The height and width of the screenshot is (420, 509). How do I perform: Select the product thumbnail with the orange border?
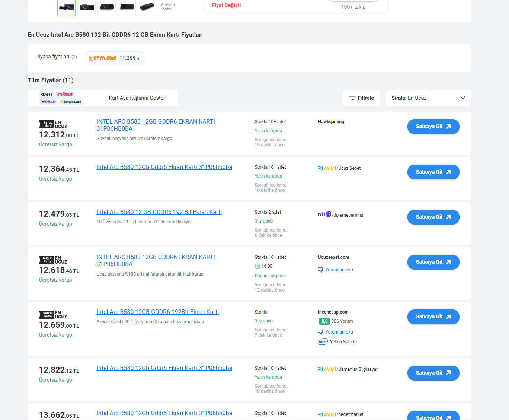click(67, 7)
